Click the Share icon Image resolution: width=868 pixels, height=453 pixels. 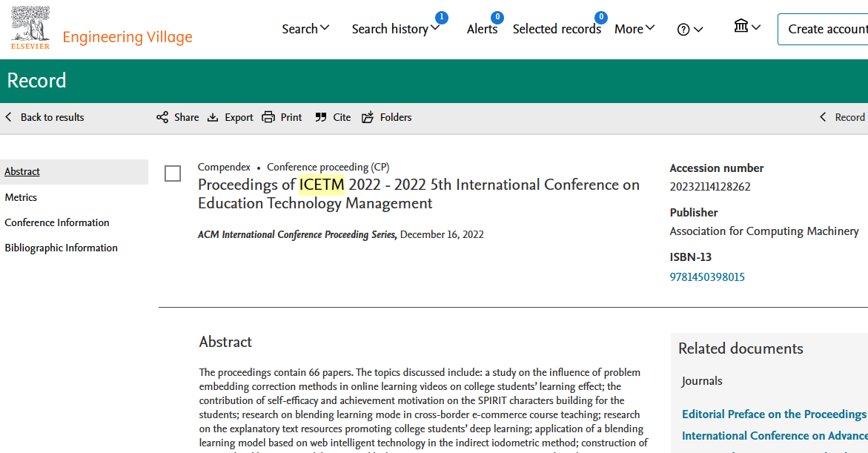tap(162, 117)
